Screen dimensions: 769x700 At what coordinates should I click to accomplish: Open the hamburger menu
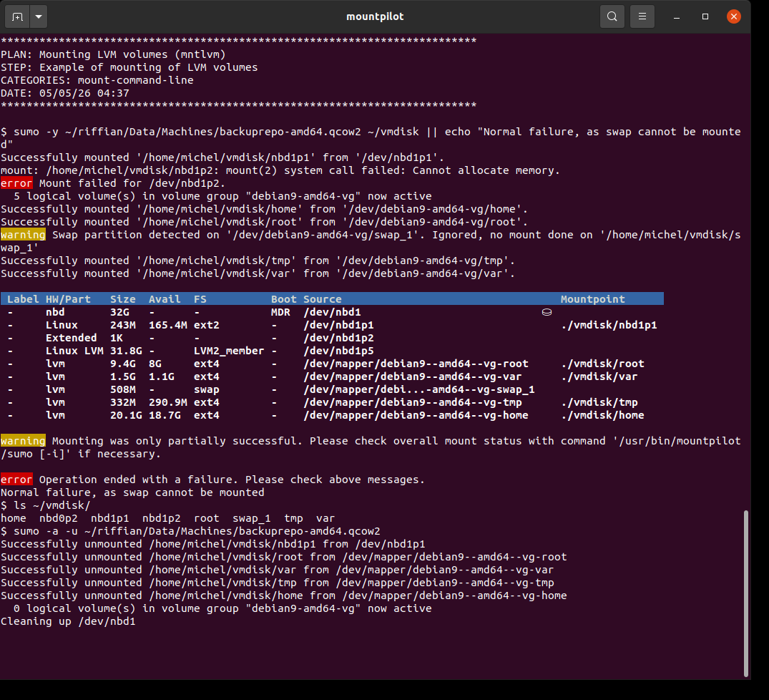(642, 16)
